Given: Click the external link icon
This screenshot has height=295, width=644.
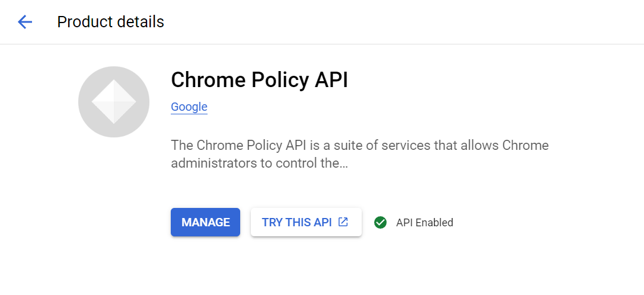Looking at the screenshot, I should [343, 222].
